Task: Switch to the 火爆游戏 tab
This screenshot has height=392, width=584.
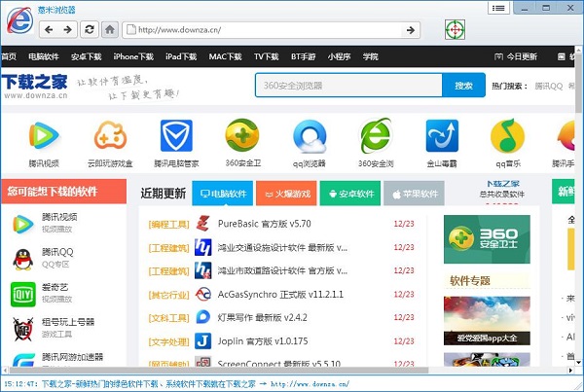Action: 286,194
